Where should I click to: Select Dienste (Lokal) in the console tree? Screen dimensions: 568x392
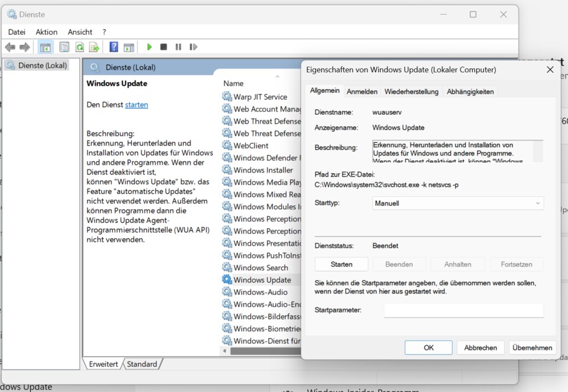(43, 65)
